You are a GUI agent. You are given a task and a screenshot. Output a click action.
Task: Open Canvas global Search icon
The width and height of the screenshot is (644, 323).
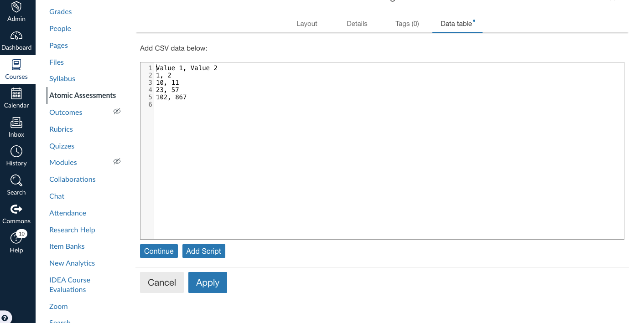(x=16, y=185)
